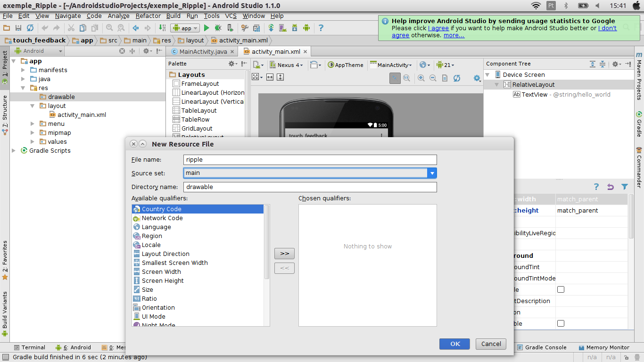Screen dimensions: 644x362
Task: Switch to the MainActivity.java tab
Action: (x=203, y=52)
